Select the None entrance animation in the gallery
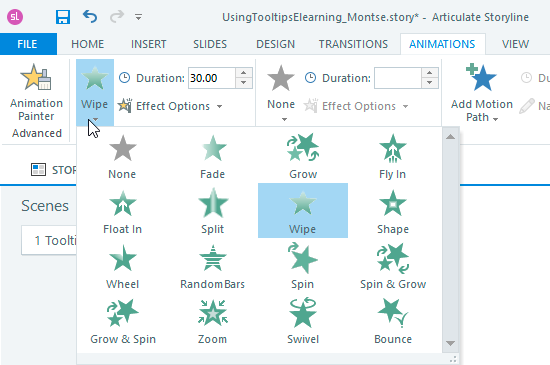The image size is (550, 365). 122,156
